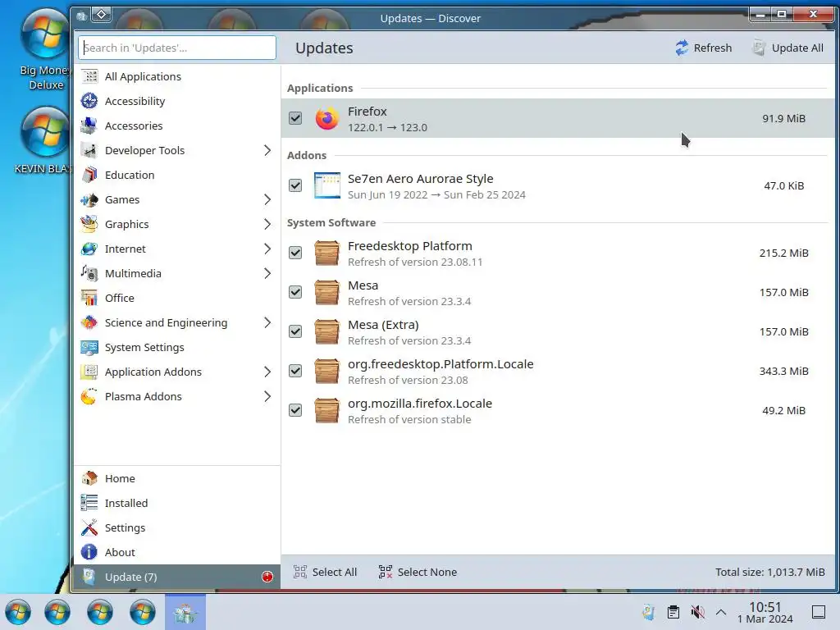The width and height of the screenshot is (840, 630).
Task: Click the Start orb in the taskbar
Action: [x=18, y=612]
